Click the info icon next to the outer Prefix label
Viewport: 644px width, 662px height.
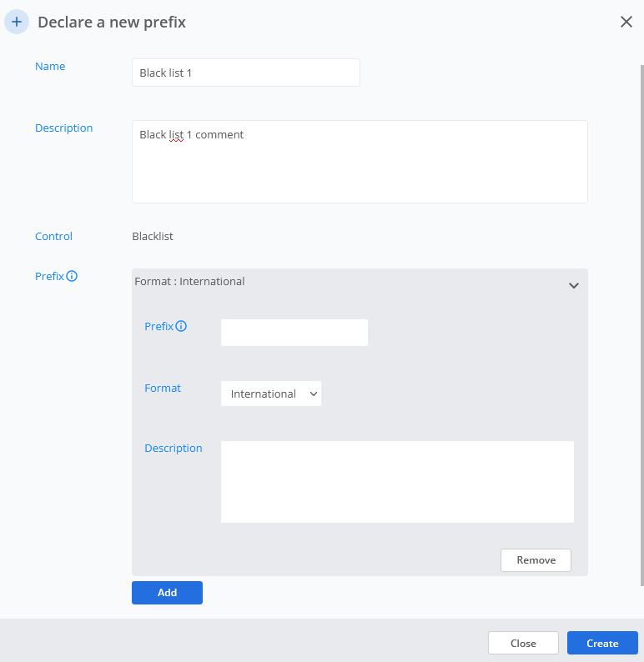[x=72, y=276]
